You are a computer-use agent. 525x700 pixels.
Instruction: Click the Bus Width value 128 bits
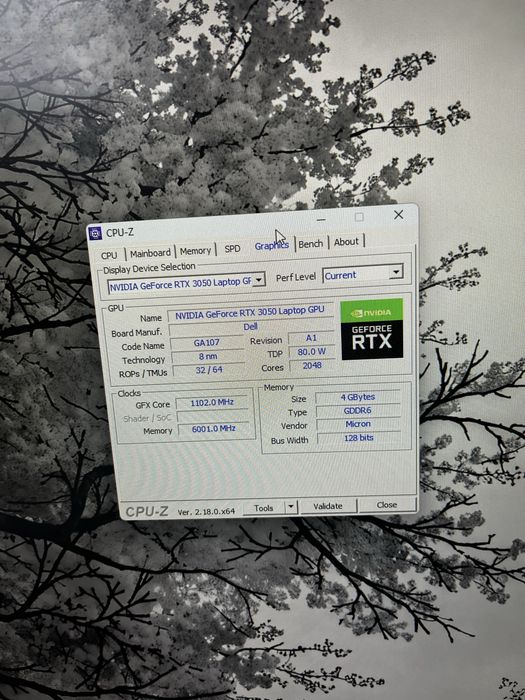358,438
